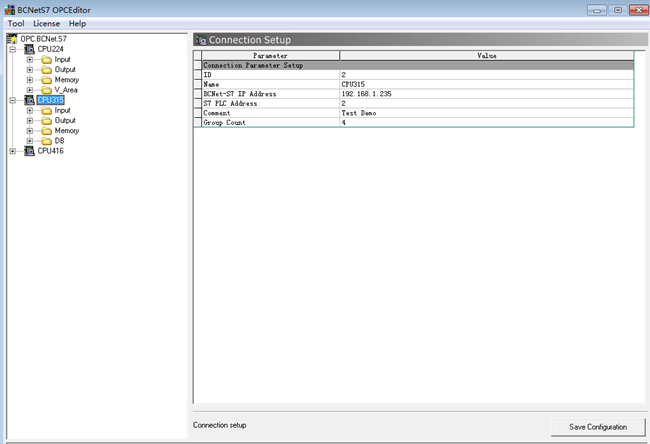Click the CPU416 PLC icon

click(x=29, y=151)
